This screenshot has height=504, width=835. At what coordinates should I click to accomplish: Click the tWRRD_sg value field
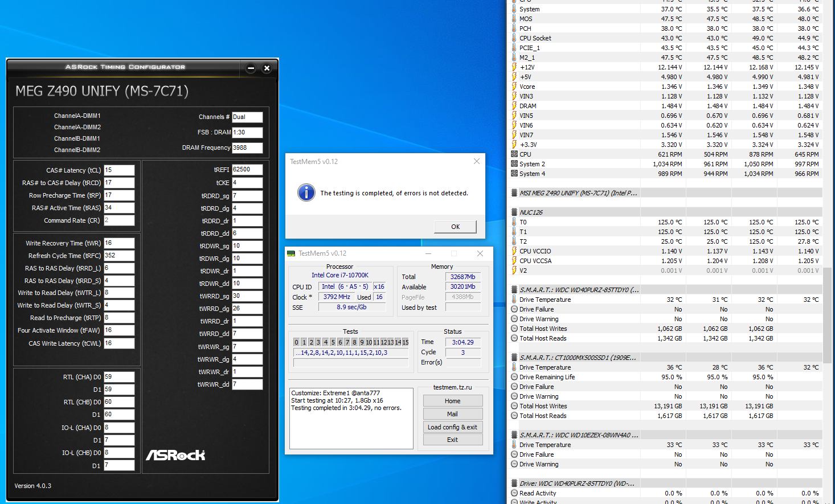(247, 296)
